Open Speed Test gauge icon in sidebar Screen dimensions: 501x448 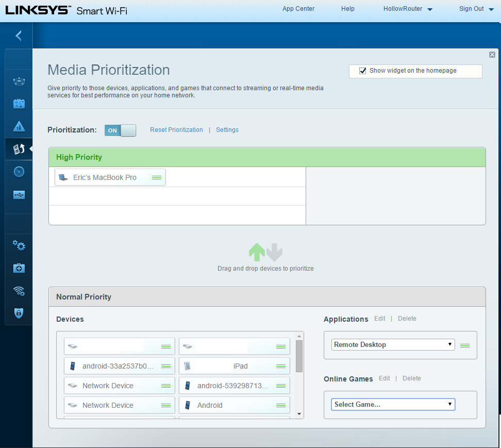[19, 172]
